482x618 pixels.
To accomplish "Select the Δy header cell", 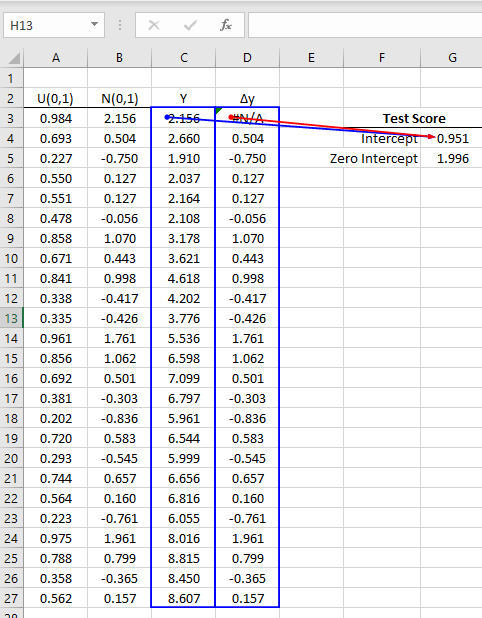I will (x=248, y=98).
